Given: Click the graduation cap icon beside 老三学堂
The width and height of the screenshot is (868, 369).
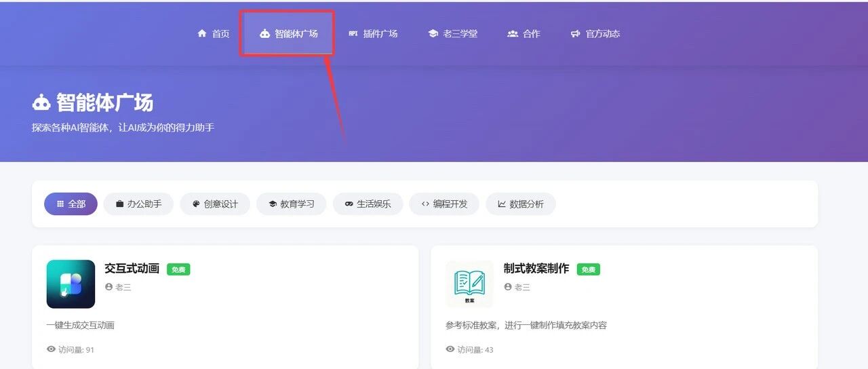Looking at the screenshot, I should pos(433,33).
